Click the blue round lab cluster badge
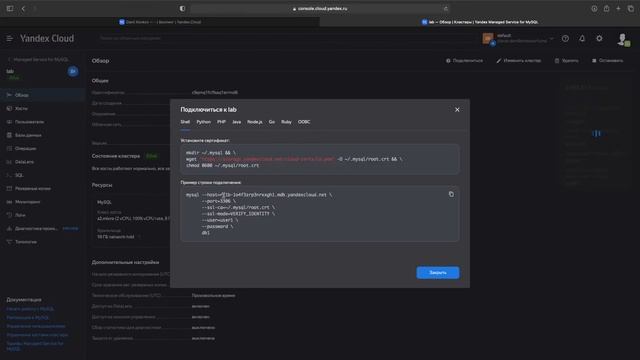 click(73, 71)
